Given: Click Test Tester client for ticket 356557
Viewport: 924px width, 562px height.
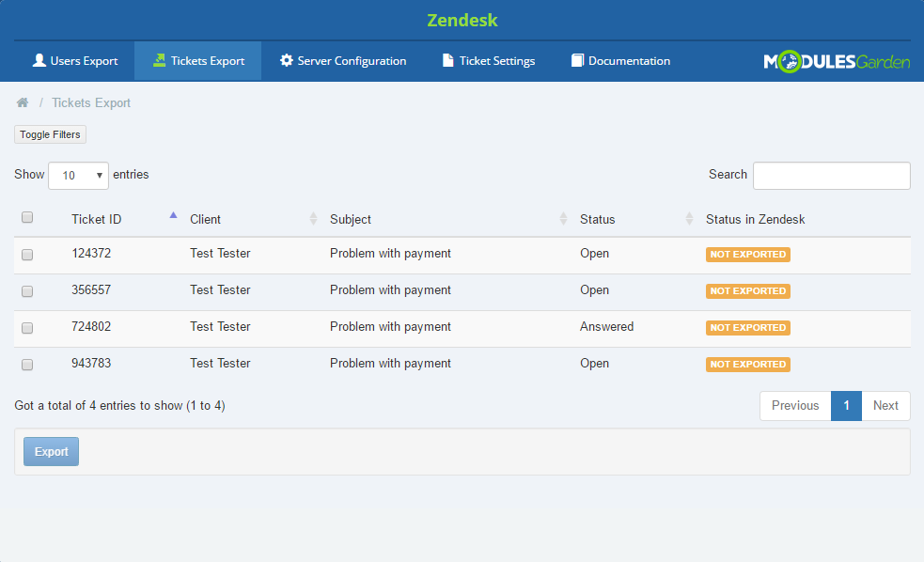Looking at the screenshot, I should (220, 289).
